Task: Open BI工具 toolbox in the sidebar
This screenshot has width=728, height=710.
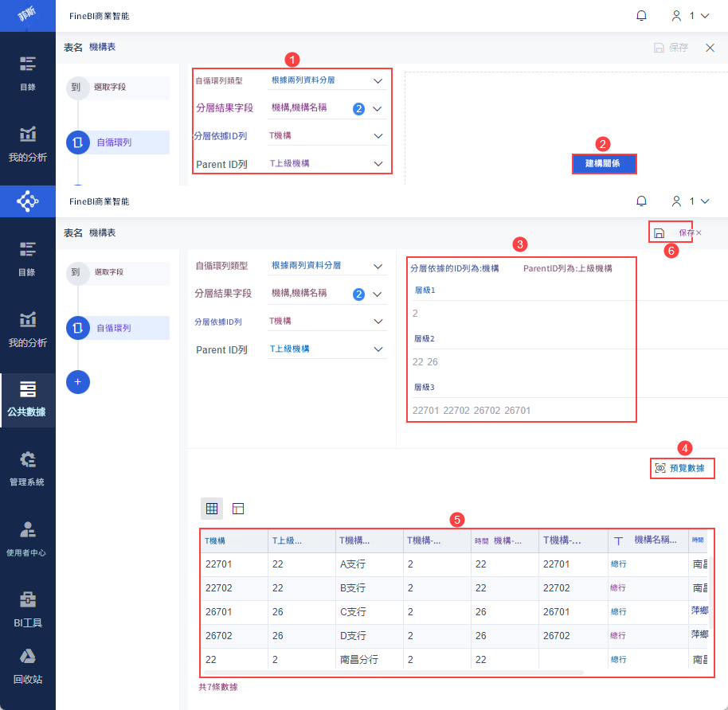Action: click(27, 610)
